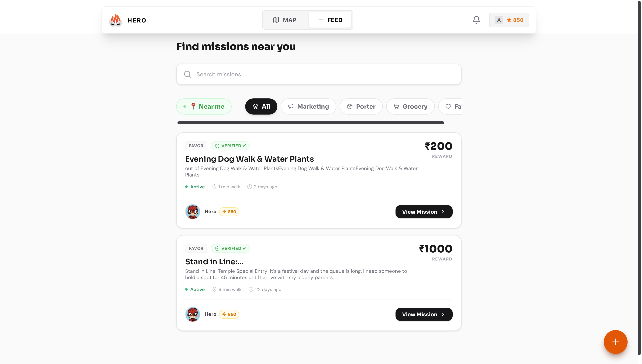
Task: Click the orange plus floating action button
Action: [615, 342]
